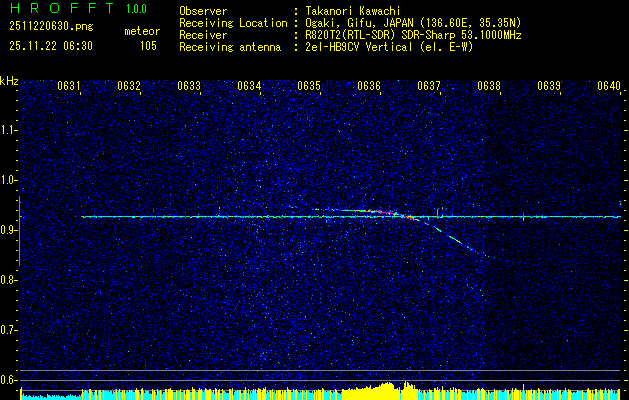Viewport: 629px width, 400px height.
Task: Click the version number 1.0.0
Action: click(x=136, y=8)
